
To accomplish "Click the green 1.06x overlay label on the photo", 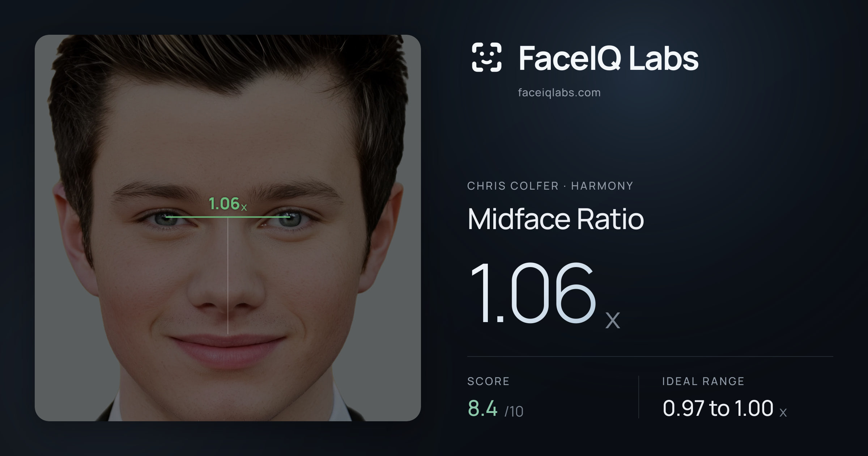I will [228, 204].
